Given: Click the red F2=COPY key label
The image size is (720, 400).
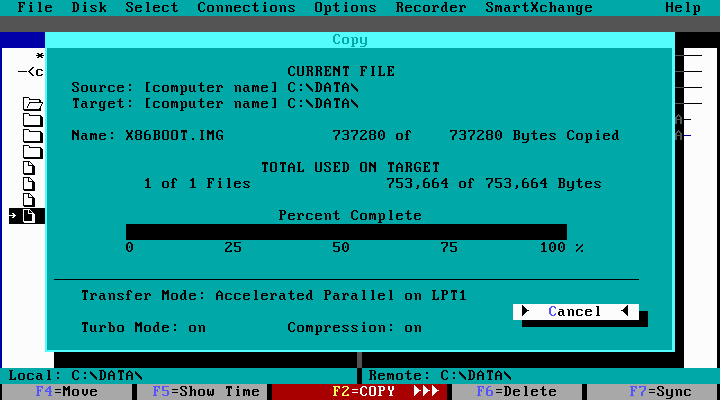Looking at the screenshot, I should click(x=359, y=392).
